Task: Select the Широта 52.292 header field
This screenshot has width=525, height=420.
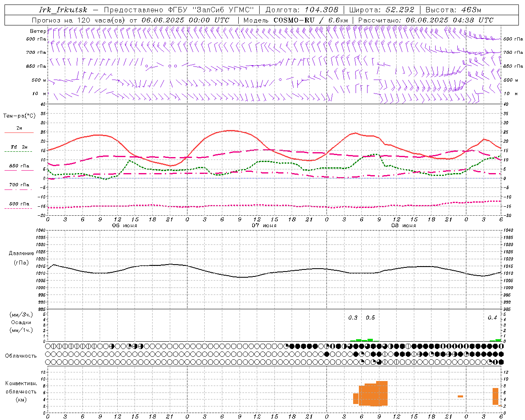Action: 381,10
